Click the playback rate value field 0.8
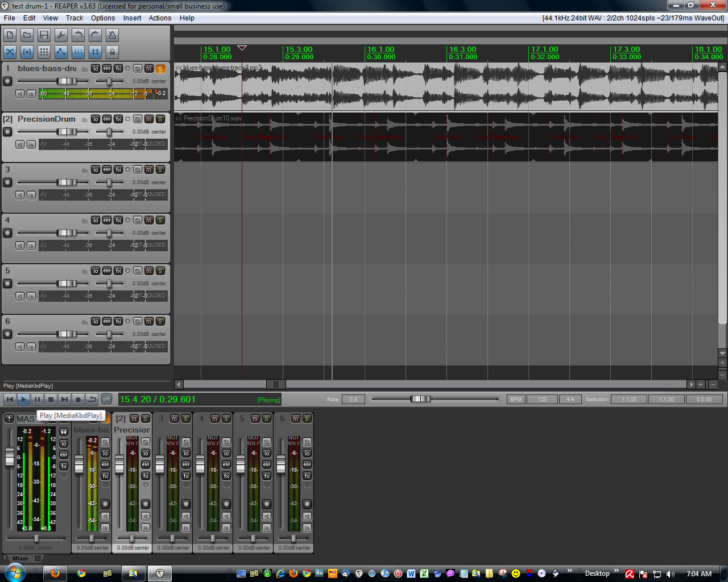Image resolution: width=728 pixels, height=582 pixels. [x=353, y=400]
